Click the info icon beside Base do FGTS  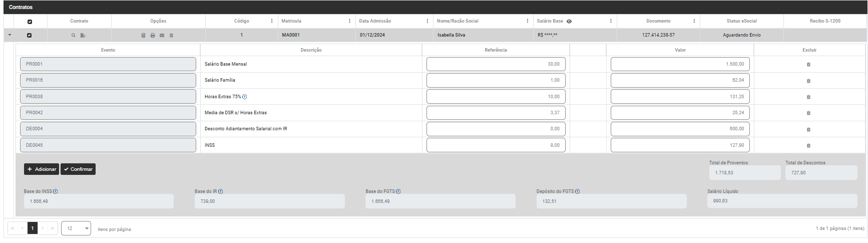coord(398,191)
